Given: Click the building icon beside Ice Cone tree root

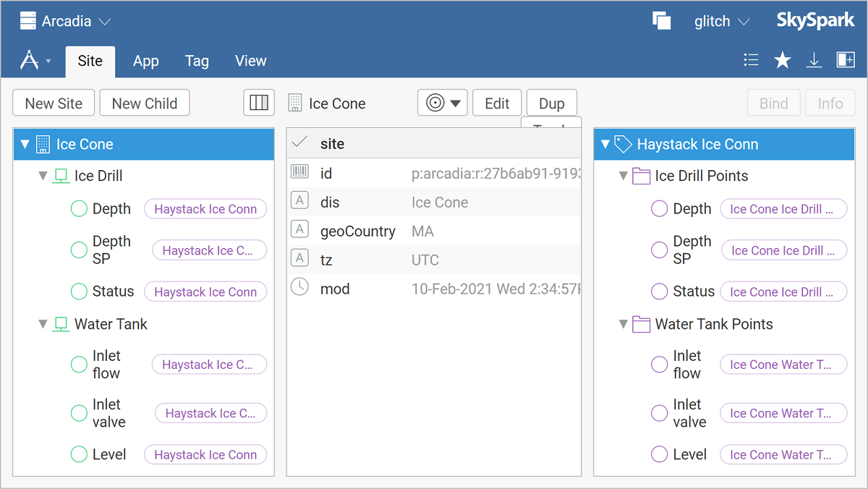Looking at the screenshot, I should [x=43, y=144].
